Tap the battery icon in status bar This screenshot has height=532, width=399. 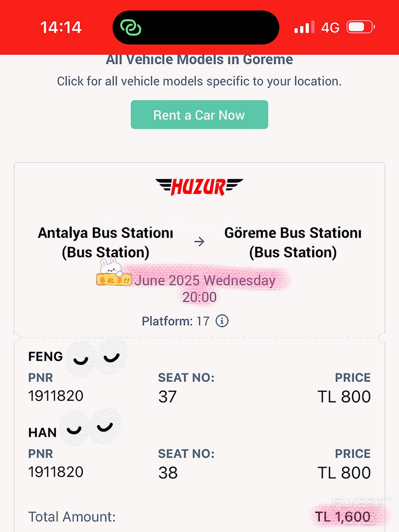click(x=361, y=27)
